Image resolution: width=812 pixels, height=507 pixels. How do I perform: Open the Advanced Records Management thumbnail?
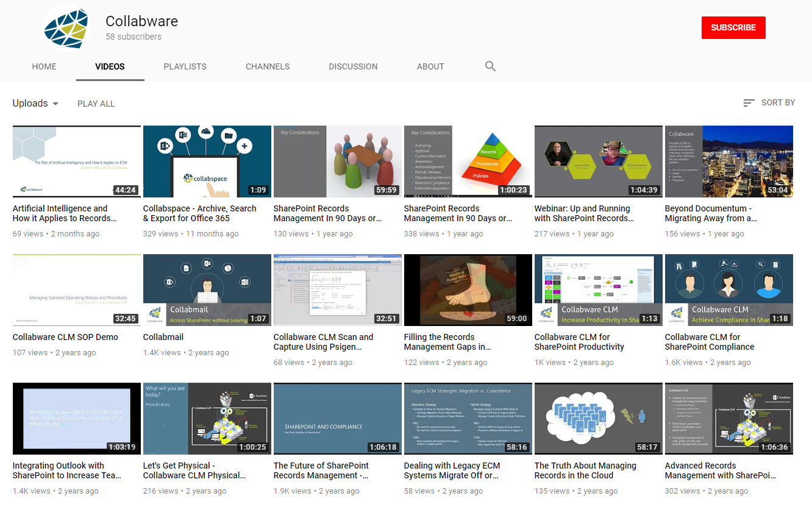point(729,419)
